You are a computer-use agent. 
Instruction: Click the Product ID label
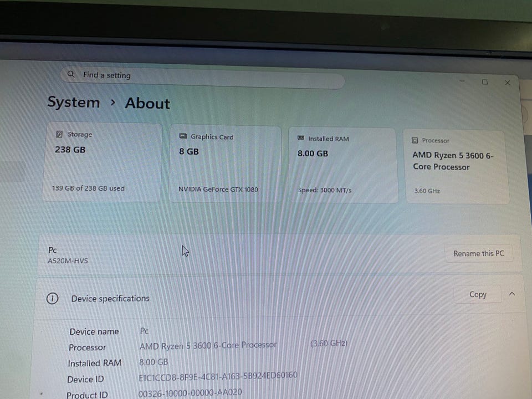[87, 395]
